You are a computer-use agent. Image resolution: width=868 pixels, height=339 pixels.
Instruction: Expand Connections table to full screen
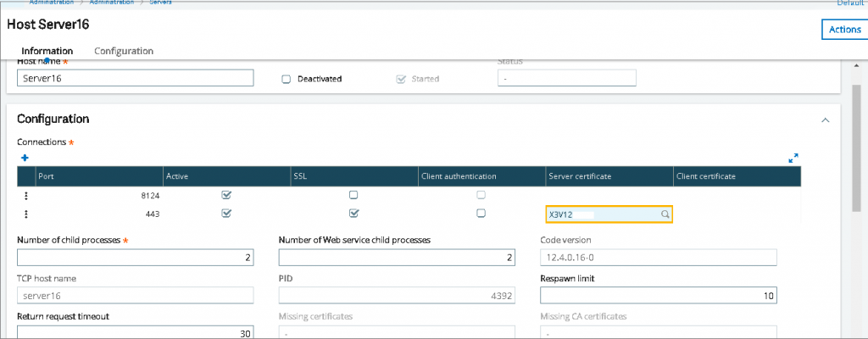(x=793, y=158)
